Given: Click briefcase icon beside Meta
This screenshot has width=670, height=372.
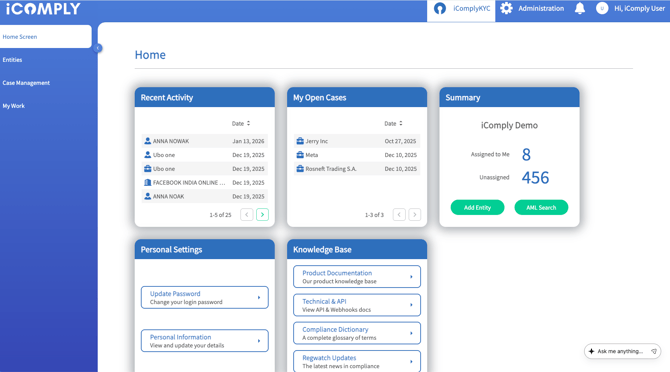Looking at the screenshot, I should pos(300,155).
